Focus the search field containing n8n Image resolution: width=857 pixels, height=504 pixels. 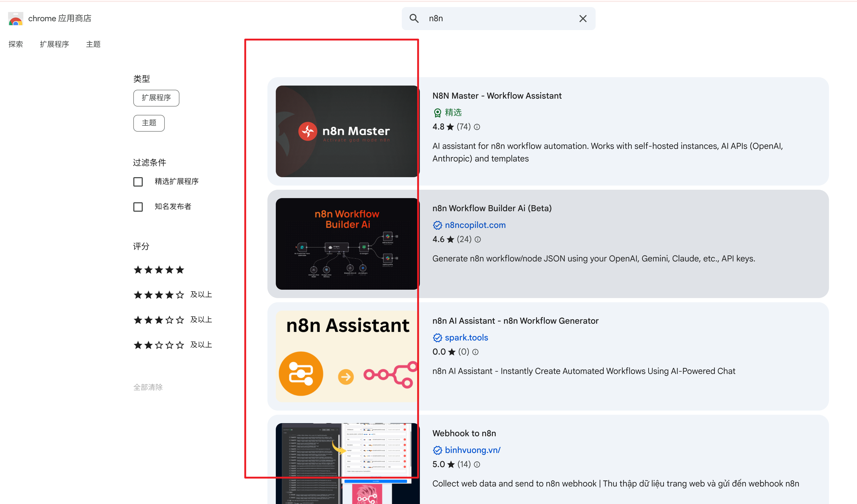(498, 18)
